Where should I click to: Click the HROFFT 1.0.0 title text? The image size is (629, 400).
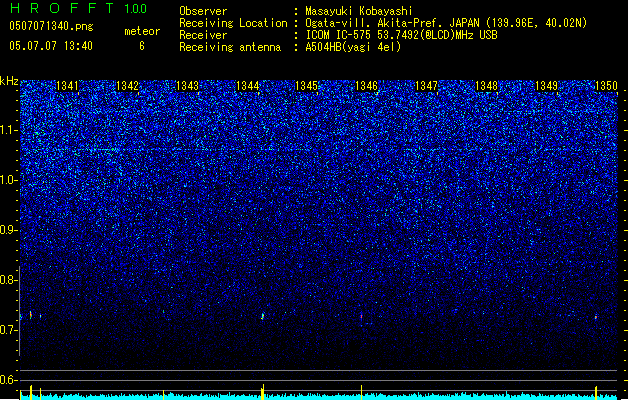coord(79,8)
